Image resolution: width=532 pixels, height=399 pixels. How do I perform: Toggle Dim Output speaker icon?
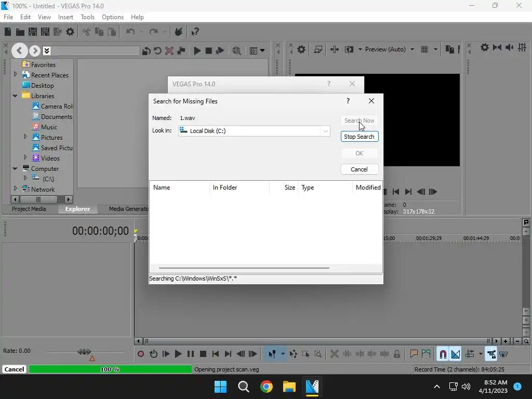(509, 47)
